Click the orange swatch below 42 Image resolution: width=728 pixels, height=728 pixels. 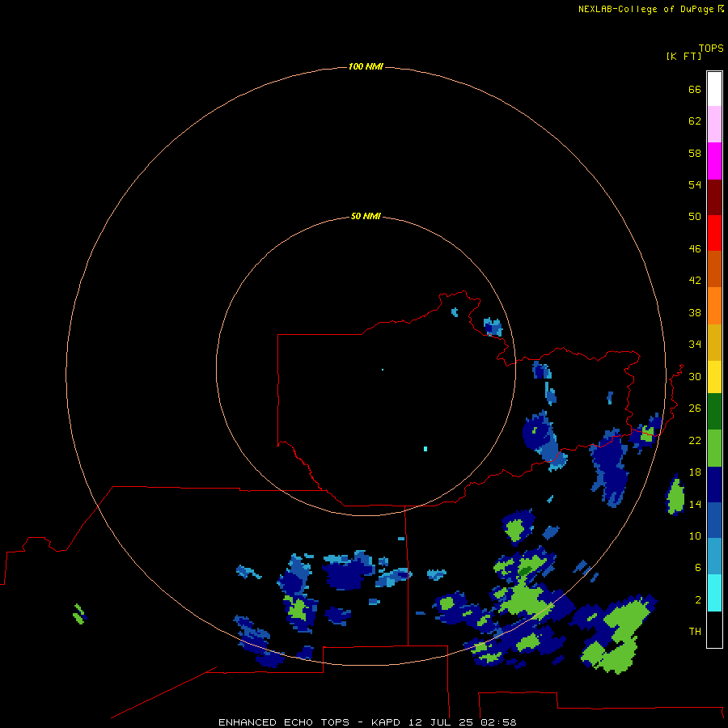[x=714, y=306]
